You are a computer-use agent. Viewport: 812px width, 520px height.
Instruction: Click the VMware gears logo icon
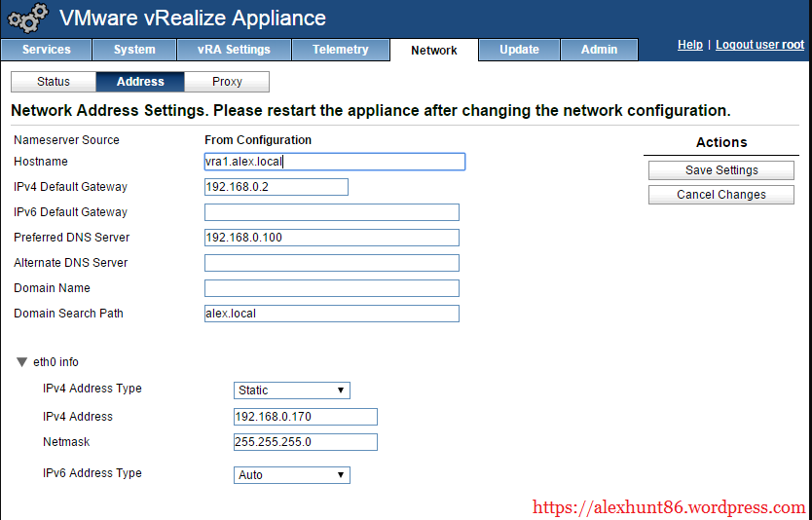25,19
